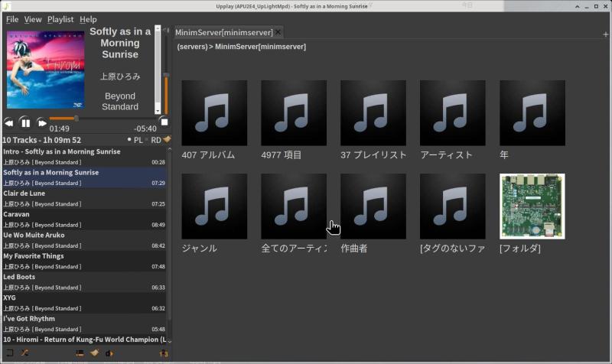This screenshot has width=612, height=364.
Task: Open the 作曲者 folder icon
Action: [x=373, y=206]
